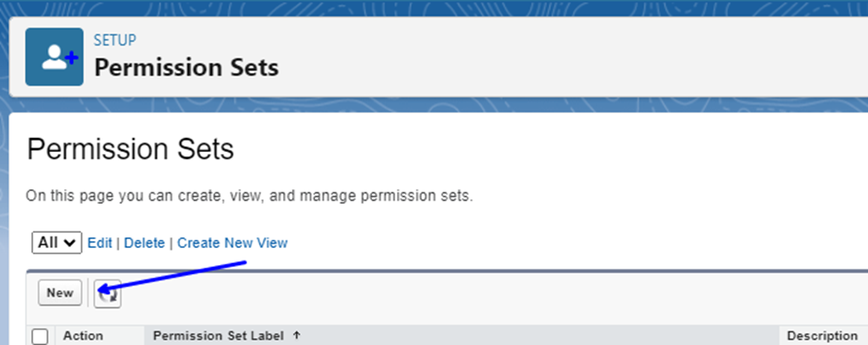Screen dimensions: 868x345
Task: Click the large Permission Sets page heading
Action: (131, 149)
